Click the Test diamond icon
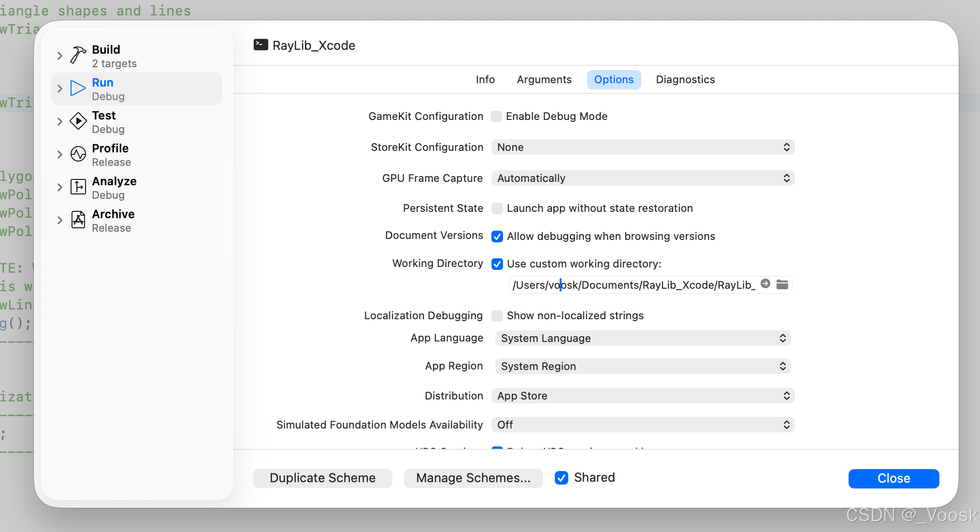Screen dimensions: 980x532 point(78,121)
